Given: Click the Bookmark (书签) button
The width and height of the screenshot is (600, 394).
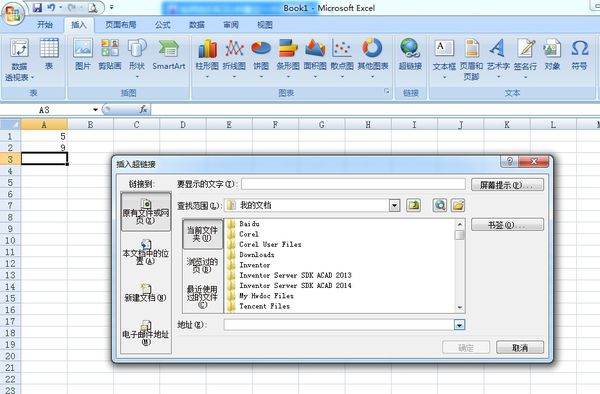Looking at the screenshot, I should click(x=507, y=225).
